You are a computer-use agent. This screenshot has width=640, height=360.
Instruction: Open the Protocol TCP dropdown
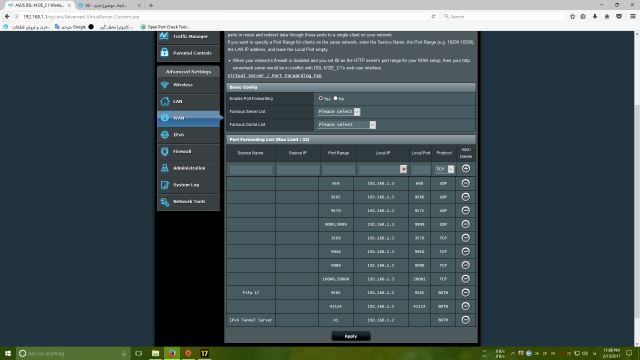tap(444, 169)
